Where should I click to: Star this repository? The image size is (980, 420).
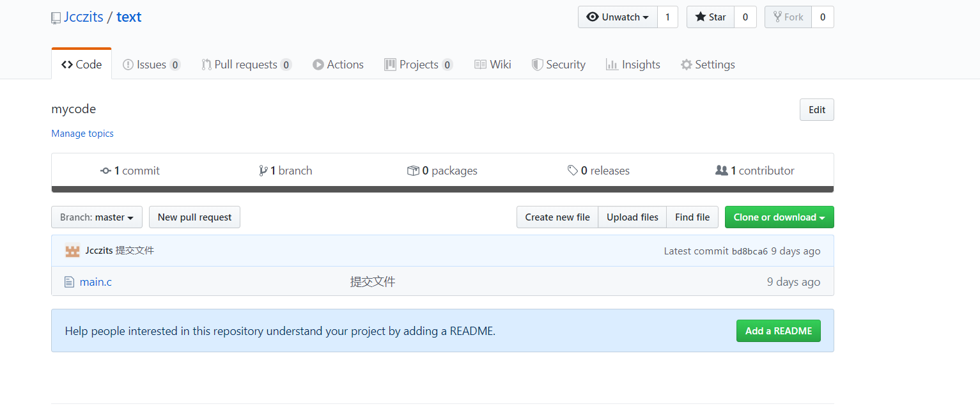click(x=710, y=17)
